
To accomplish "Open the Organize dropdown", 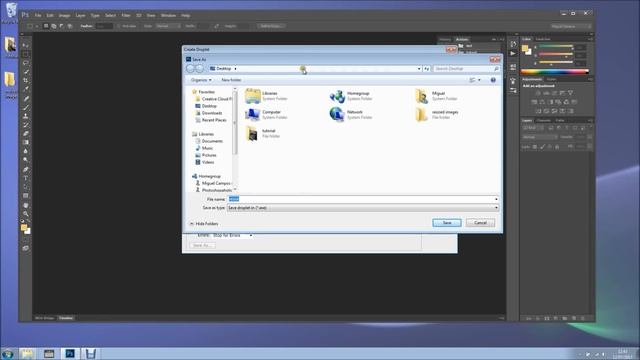I will click(x=201, y=80).
